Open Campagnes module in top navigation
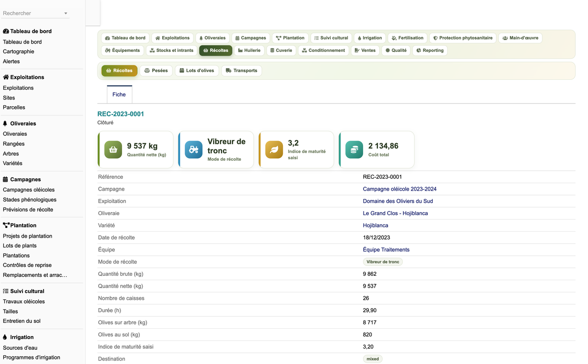The image size is (588, 364). [250, 38]
